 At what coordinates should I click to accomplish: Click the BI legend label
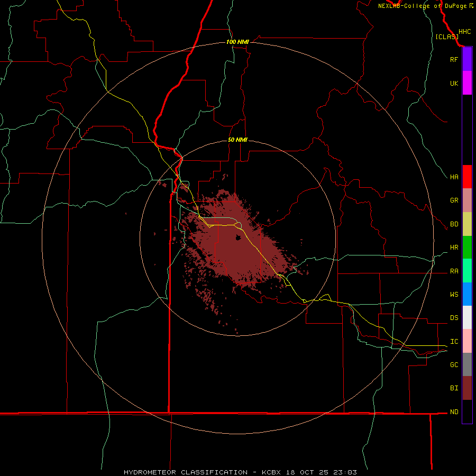pyautogui.click(x=454, y=388)
